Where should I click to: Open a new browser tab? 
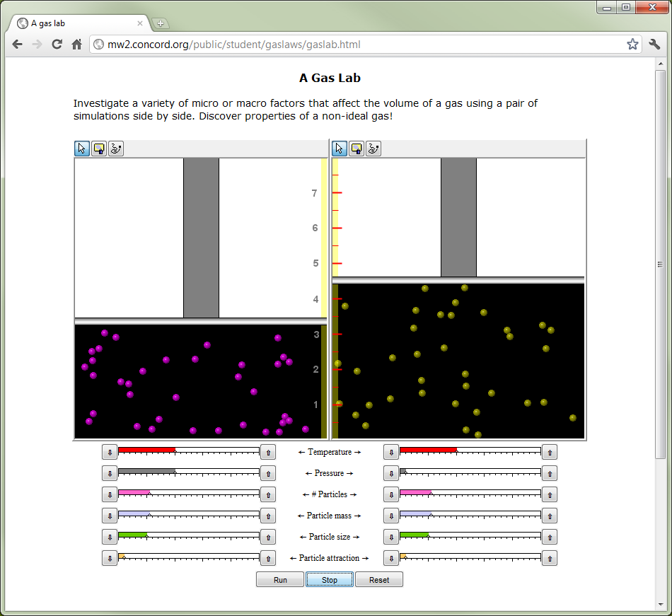pos(161,22)
